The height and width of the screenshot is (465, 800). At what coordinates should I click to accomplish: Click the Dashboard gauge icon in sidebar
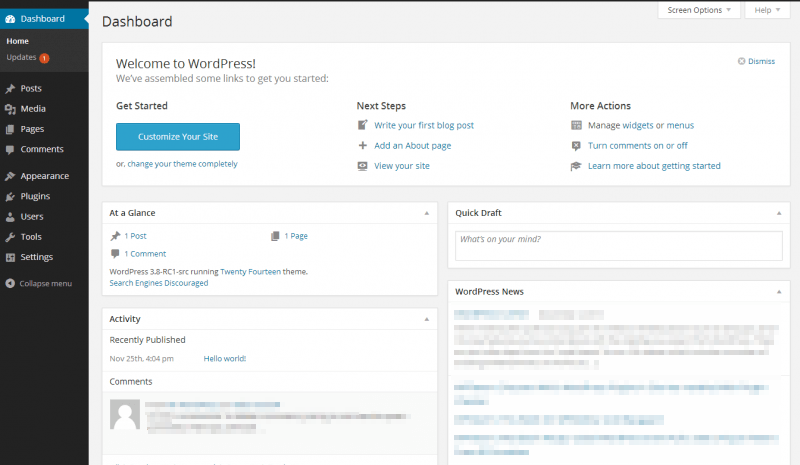pos(10,19)
